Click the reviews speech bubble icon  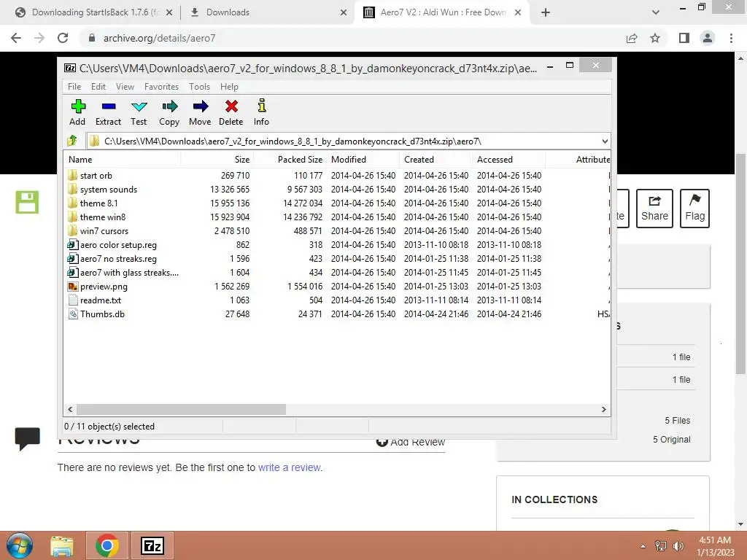(27, 438)
